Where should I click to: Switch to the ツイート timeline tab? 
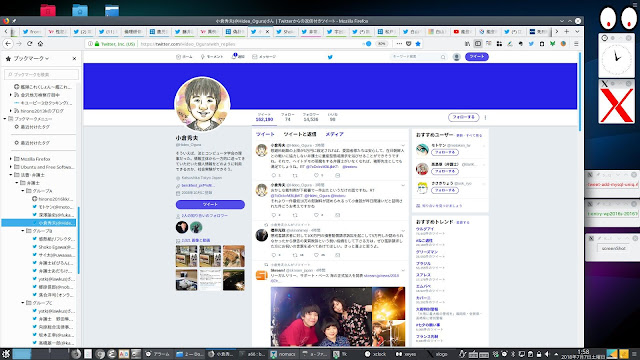point(265,134)
